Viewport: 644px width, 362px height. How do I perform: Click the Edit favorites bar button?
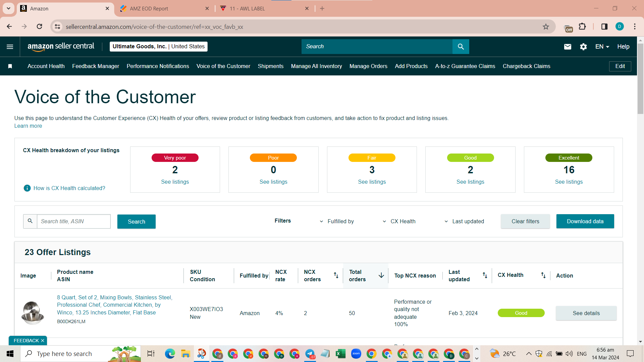pos(620,66)
